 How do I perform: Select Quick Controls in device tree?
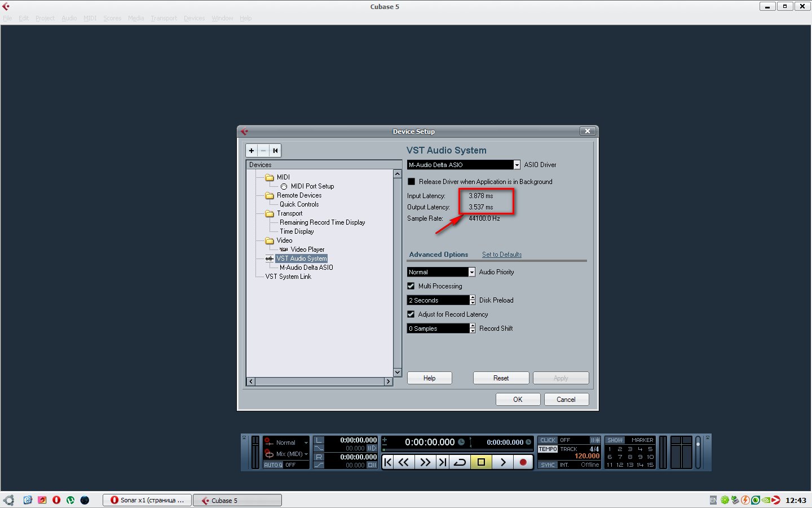coord(299,204)
